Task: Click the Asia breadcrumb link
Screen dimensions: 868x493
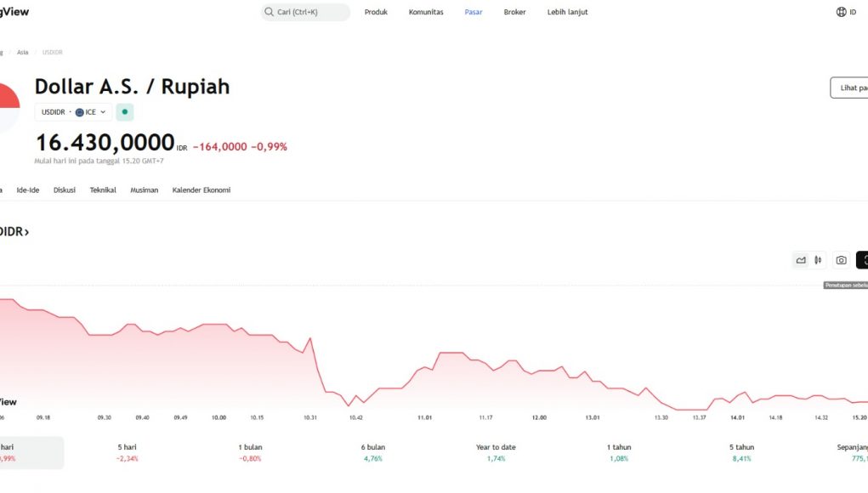Action: (x=23, y=53)
